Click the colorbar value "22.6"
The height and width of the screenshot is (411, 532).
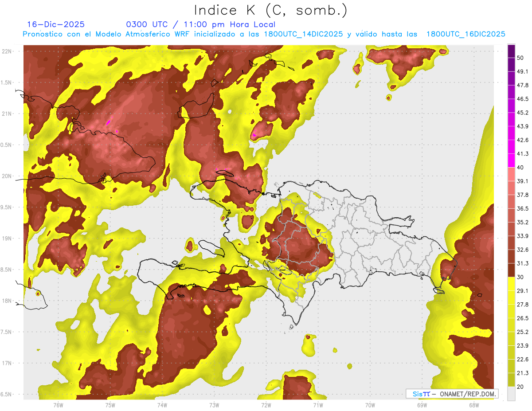click(522, 360)
